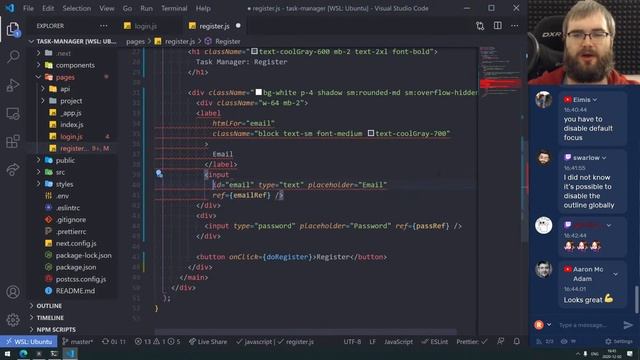
Task: Click the lightbulb code action icon
Action: pyautogui.click(x=159, y=173)
